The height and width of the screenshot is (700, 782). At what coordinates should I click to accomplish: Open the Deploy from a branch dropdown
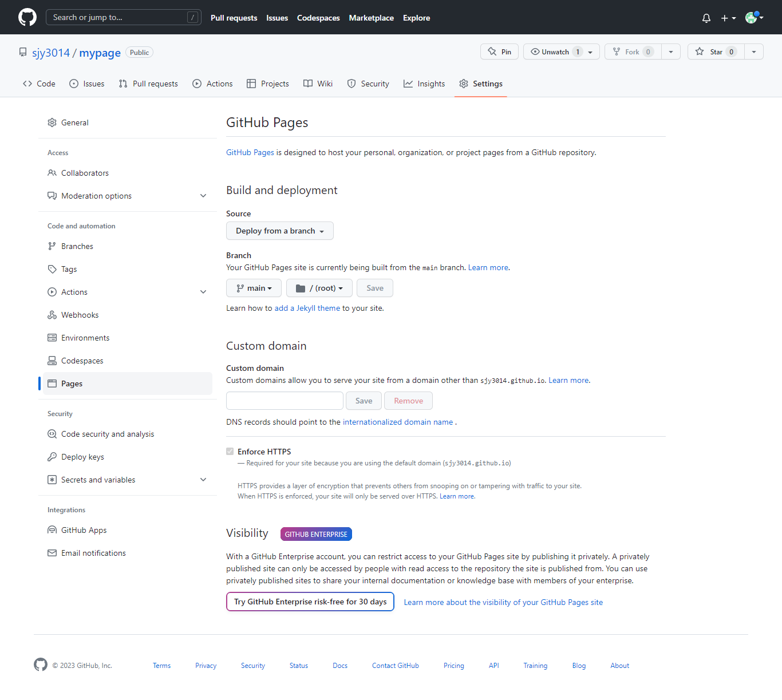coord(280,231)
